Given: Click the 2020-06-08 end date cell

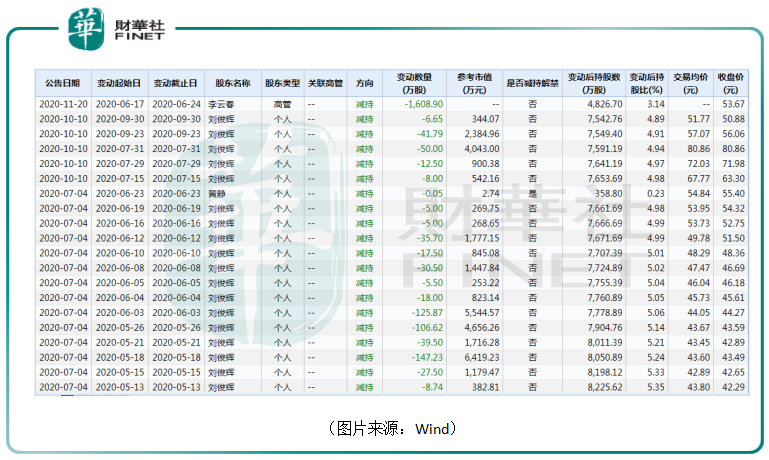Looking at the screenshot, I should tap(176, 268).
